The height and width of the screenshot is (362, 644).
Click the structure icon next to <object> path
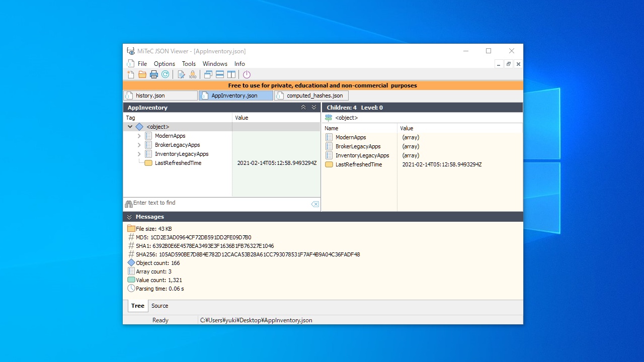coord(329,118)
